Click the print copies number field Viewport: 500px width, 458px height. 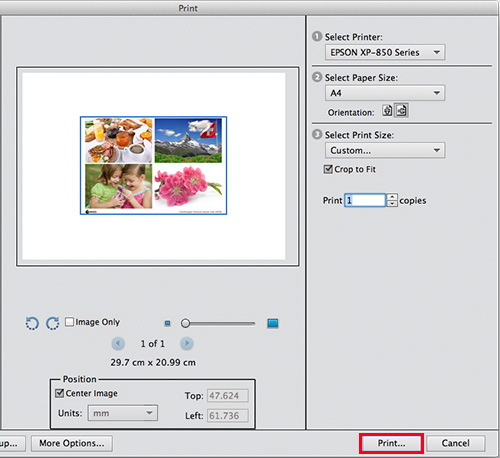pos(365,200)
